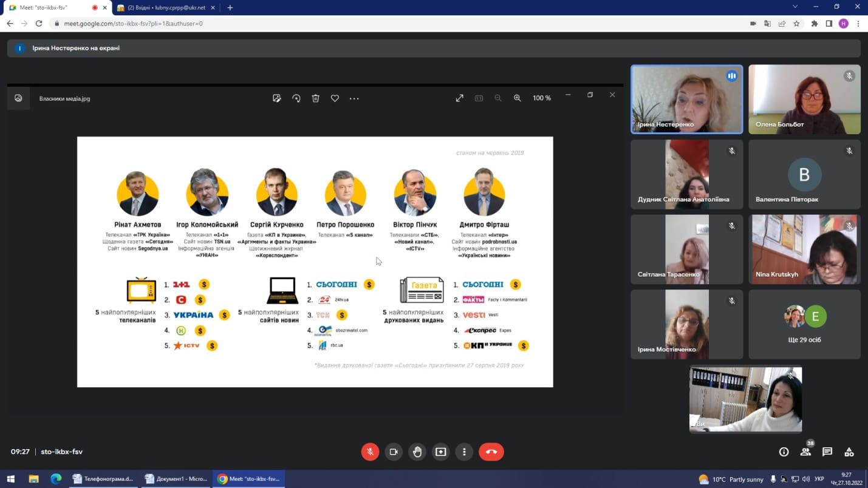Click the actual size icon in photo viewer
Image resolution: width=868 pixels, height=488 pixels.
(x=479, y=98)
